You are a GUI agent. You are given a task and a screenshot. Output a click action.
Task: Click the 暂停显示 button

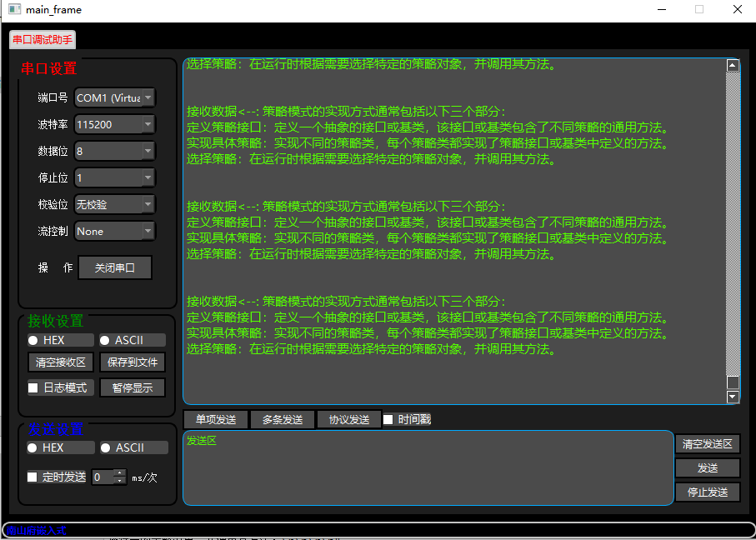tap(133, 387)
